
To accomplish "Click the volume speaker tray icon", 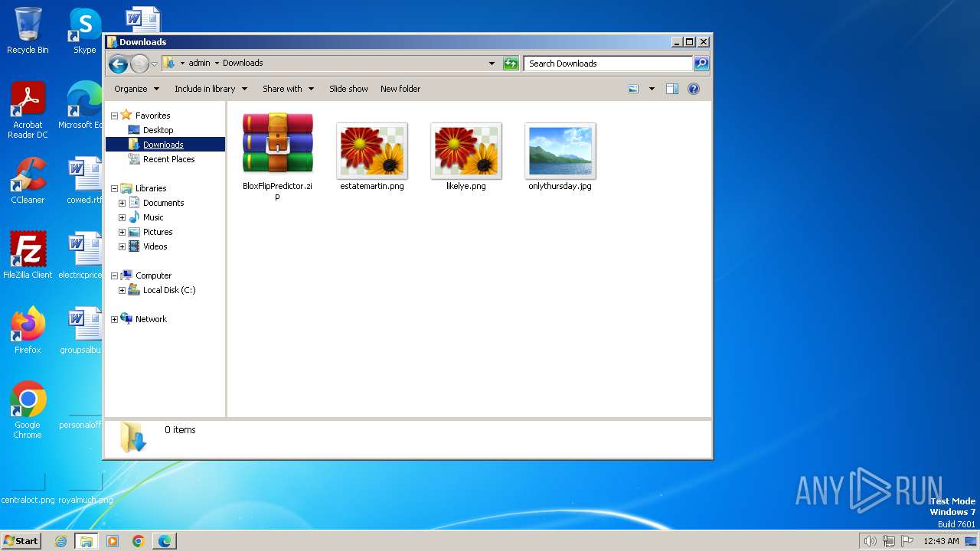I will click(x=870, y=541).
